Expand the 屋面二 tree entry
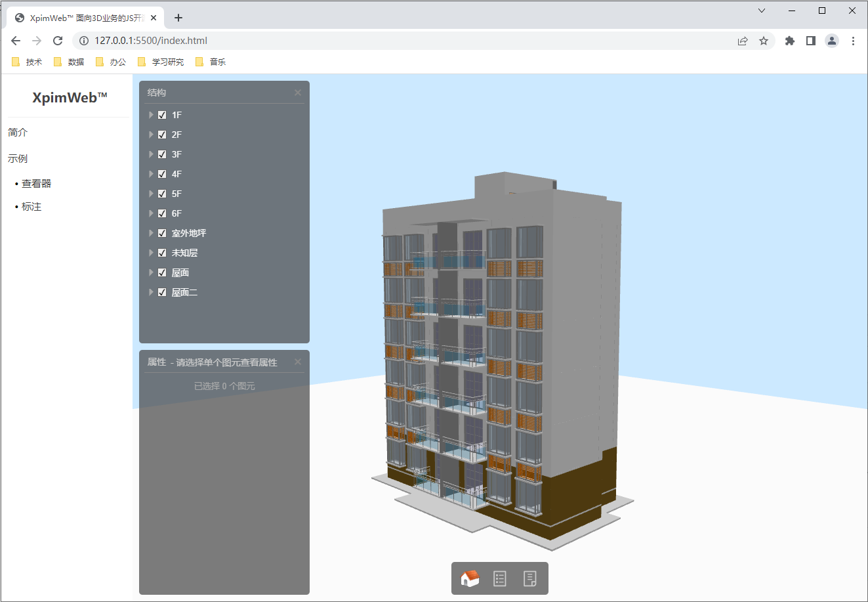This screenshot has width=868, height=602. click(151, 291)
